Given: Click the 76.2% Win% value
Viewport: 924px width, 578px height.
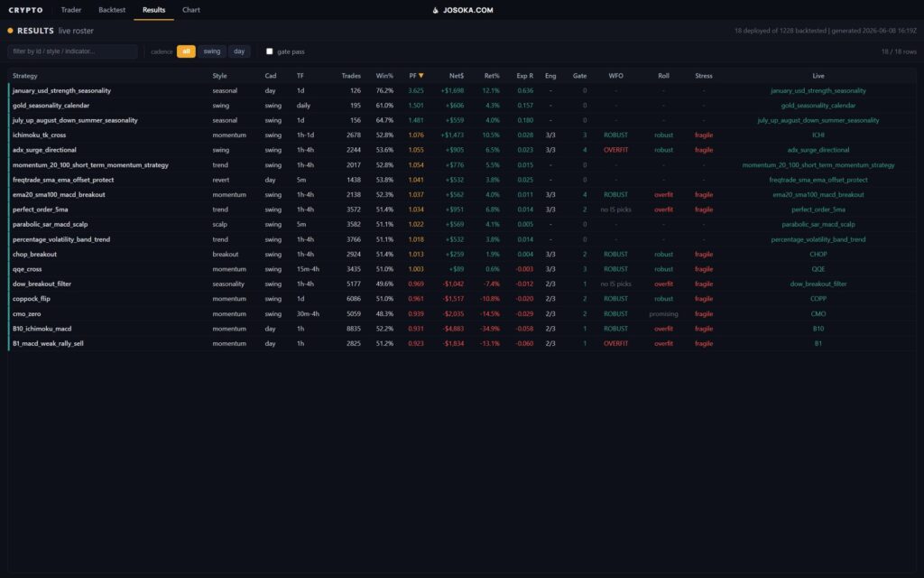Looking at the screenshot, I should [384, 91].
